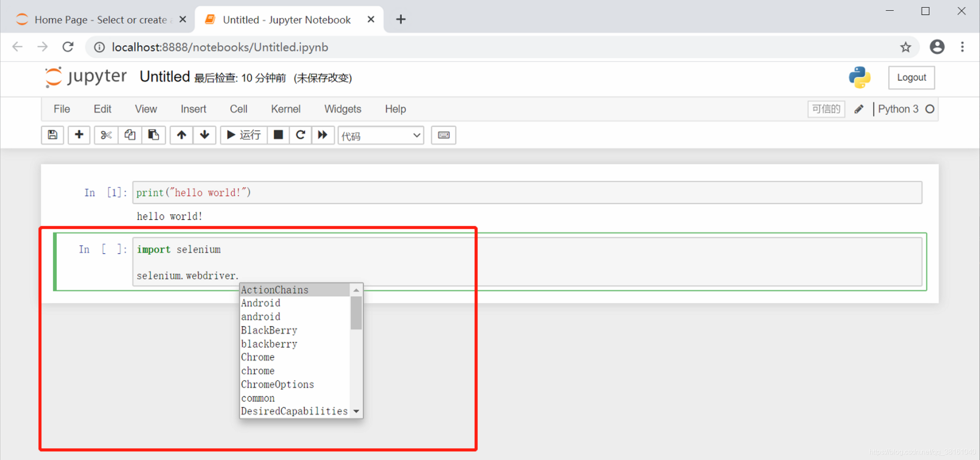
Task: Insert a new cell with the plus icon
Action: tap(79, 135)
